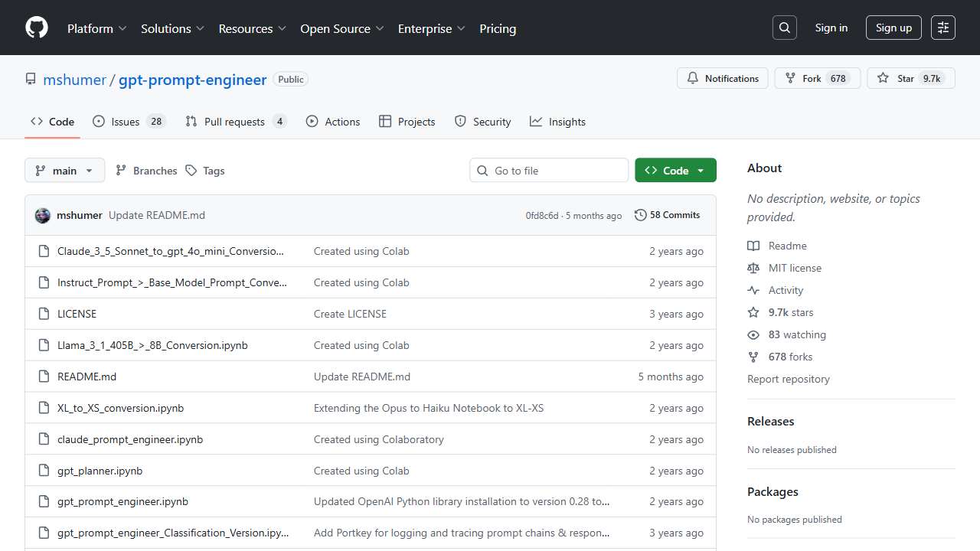Switch to the Issues tab

pyautogui.click(x=129, y=122)
